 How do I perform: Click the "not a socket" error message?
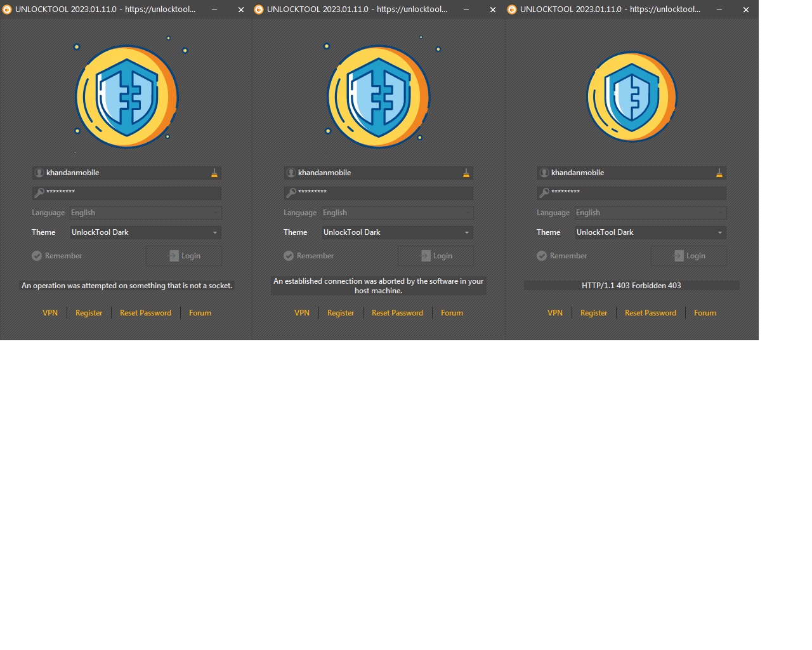click(x=127, y=286)
